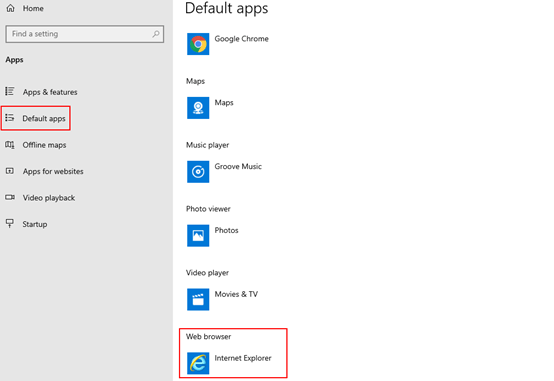Image resolution: width=554 pixels, height=381 pixels.
Task: Click the Default apps sidebar icon
Action: pyautogui.click(x=10, y=118)
